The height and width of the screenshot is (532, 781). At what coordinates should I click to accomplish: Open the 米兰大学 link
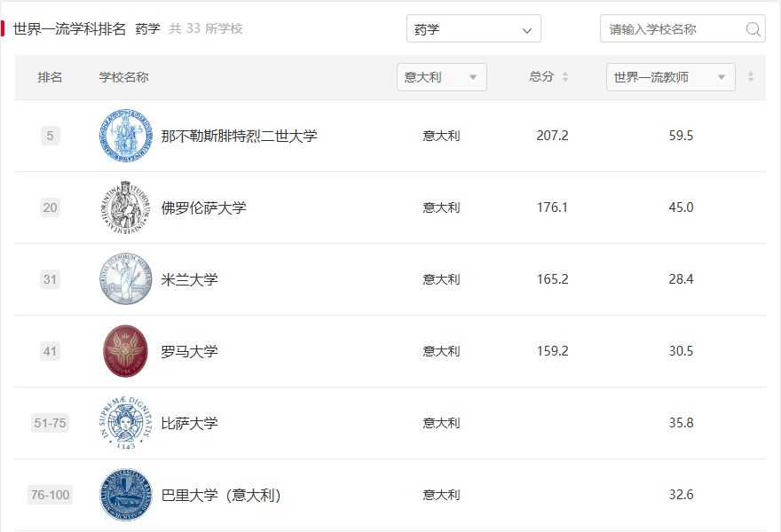(x=189, y=280)
